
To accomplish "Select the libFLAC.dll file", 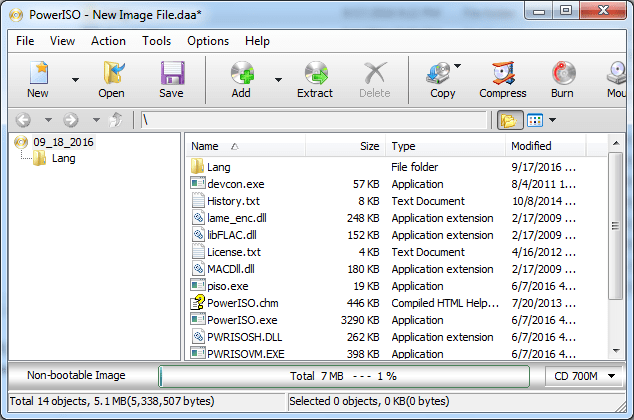I will [x=232, y=235].
